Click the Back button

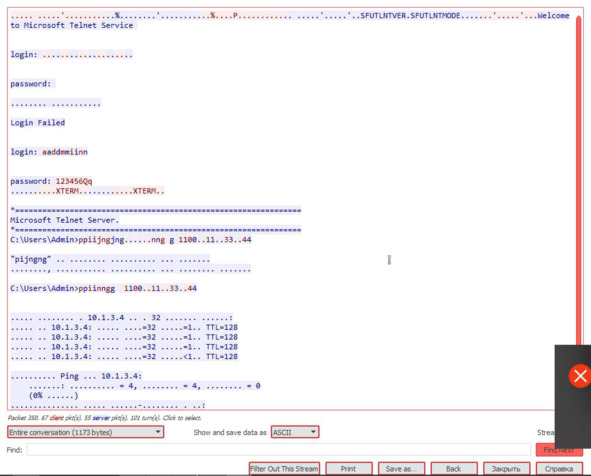pos(454,469)
